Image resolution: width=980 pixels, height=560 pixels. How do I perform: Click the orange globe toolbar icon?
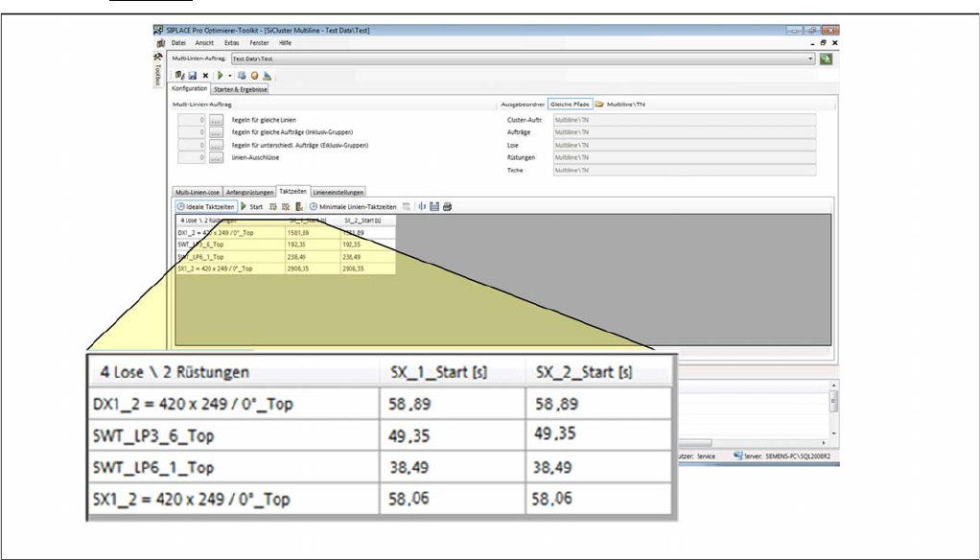pos(254,75)
